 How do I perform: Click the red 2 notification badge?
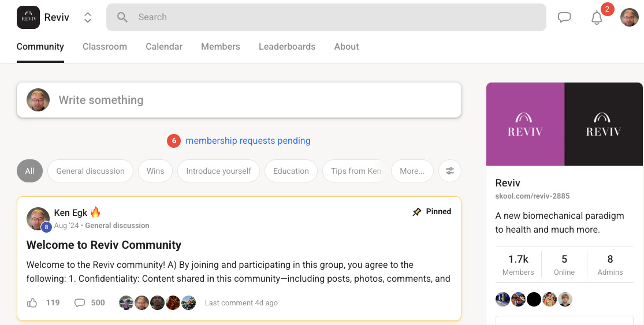coord(607,9)
